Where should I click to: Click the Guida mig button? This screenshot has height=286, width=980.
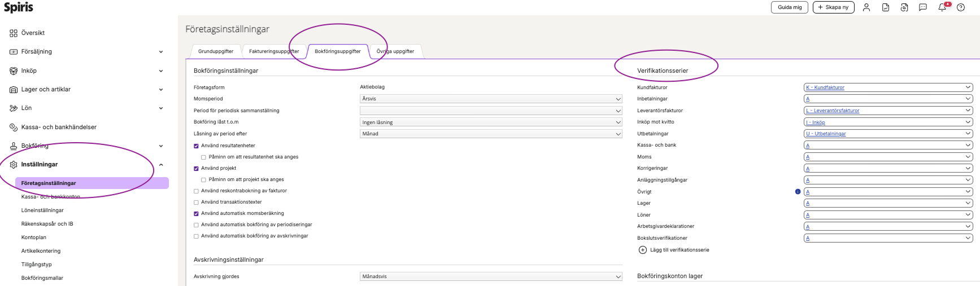click(x=789, y=7)
